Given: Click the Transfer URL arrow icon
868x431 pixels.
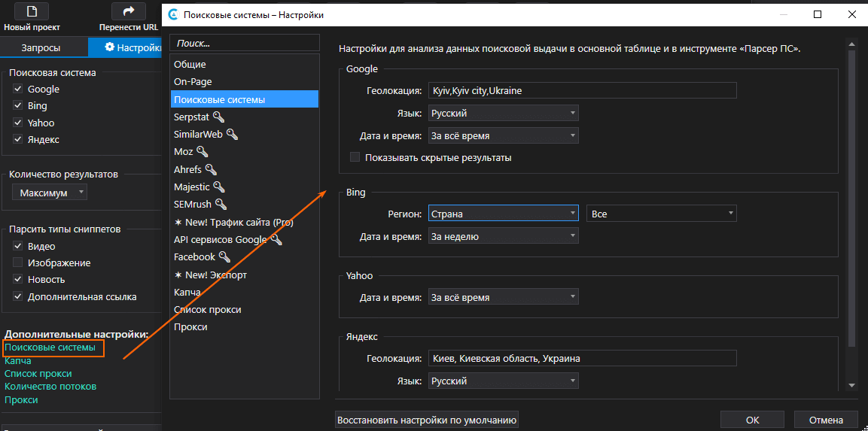Looking at the screenshot, I should coord(129,11).
